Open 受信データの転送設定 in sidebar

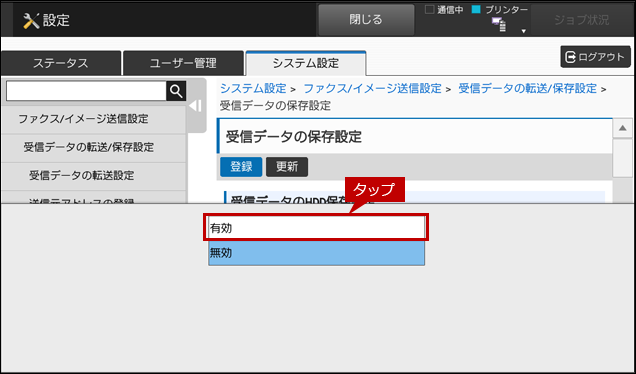tap(93, 175)
